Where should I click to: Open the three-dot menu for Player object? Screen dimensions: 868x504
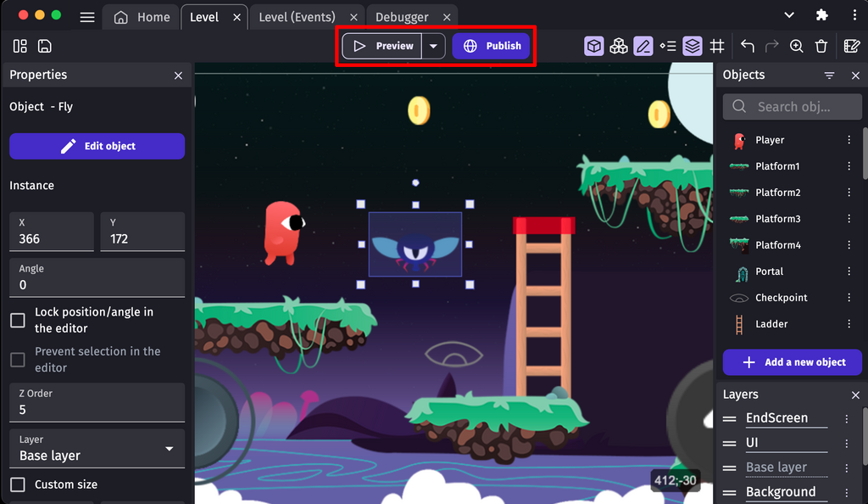tap(849, 140)
